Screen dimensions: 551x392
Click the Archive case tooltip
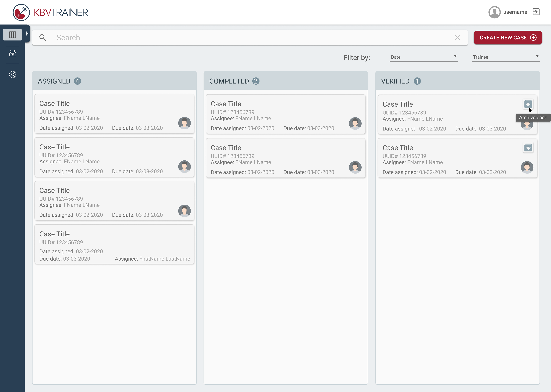click(533, 118)
